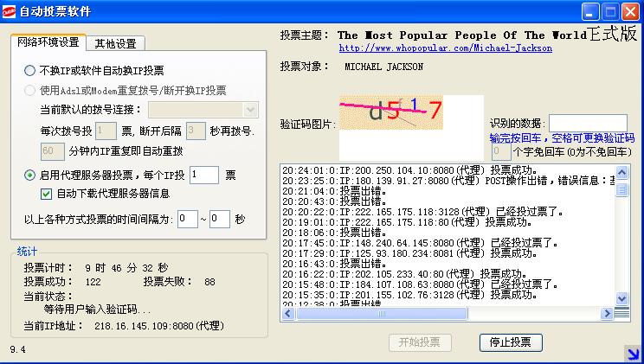Click the log's horizontal scrollbar thumb
Screen dimensions: 644x364
(x=382, y=314)
